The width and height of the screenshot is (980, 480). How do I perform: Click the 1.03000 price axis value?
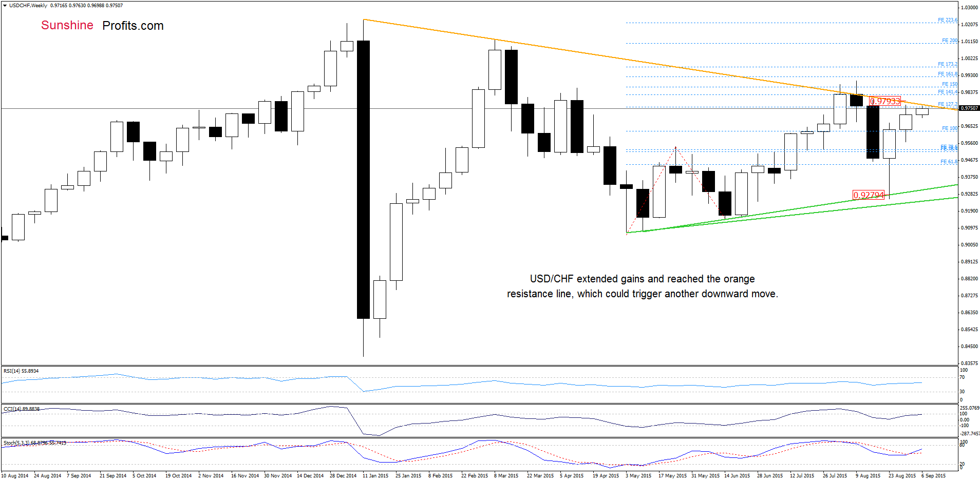tap(969, 8)
